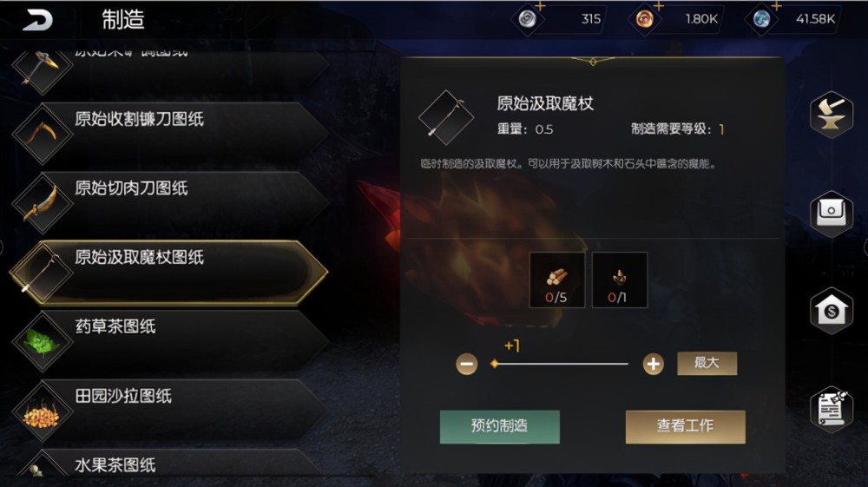Click the second material slot showing 0/1

(x=620, y=280)
